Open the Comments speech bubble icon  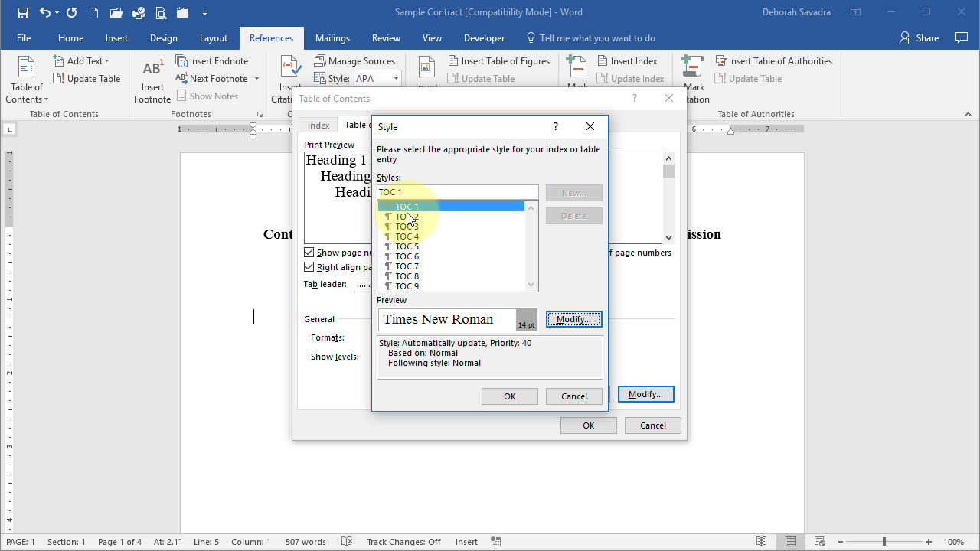(962, 38)
